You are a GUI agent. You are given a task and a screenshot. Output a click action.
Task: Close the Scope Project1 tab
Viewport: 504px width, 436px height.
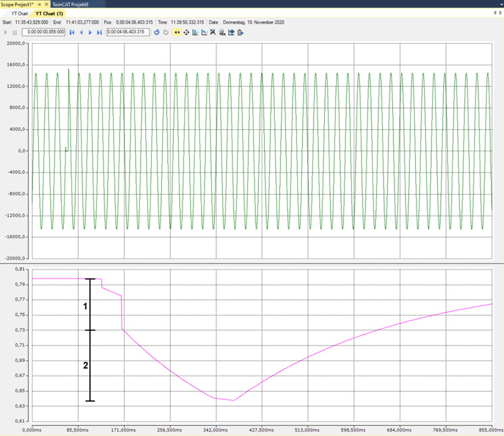coord(46,4)
